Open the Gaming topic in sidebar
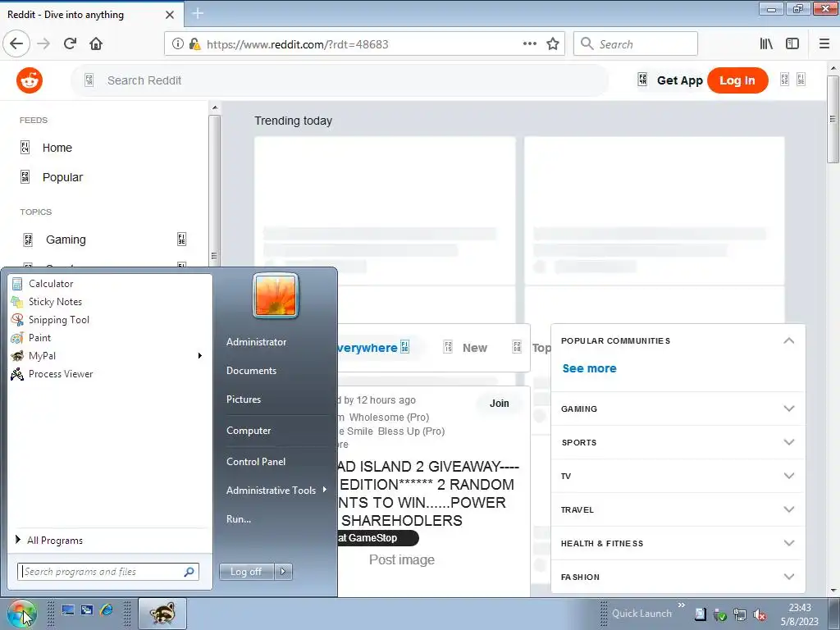This screenshot has height=630, width=840. click(66, 240)
